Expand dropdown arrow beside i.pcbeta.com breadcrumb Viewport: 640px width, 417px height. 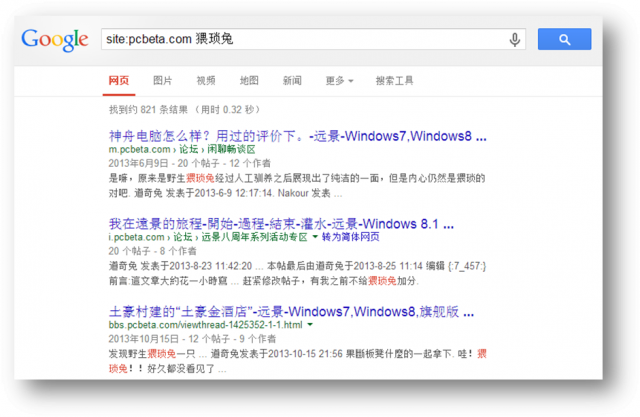[x=315, y=237]
